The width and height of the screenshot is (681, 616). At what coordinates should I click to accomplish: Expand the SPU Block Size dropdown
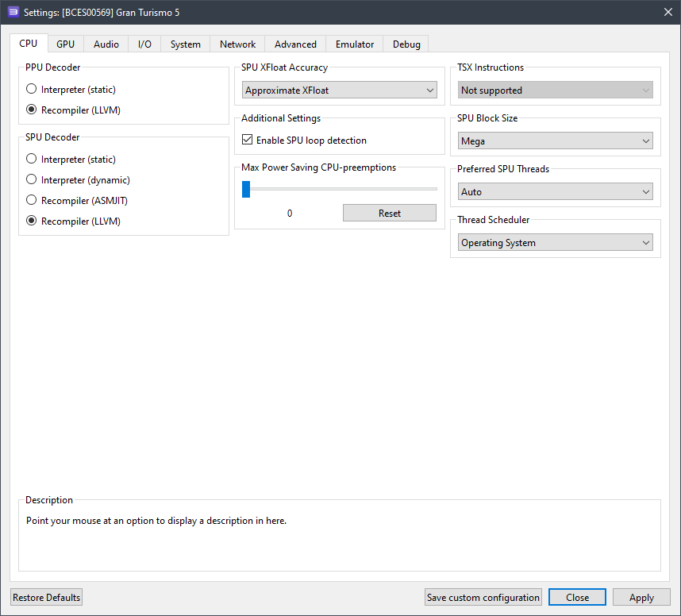point(556,141)
